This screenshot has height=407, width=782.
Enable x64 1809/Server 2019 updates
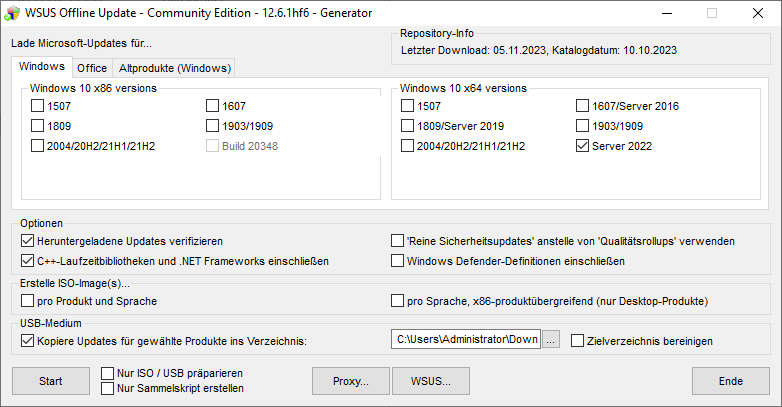pos(408,126)
